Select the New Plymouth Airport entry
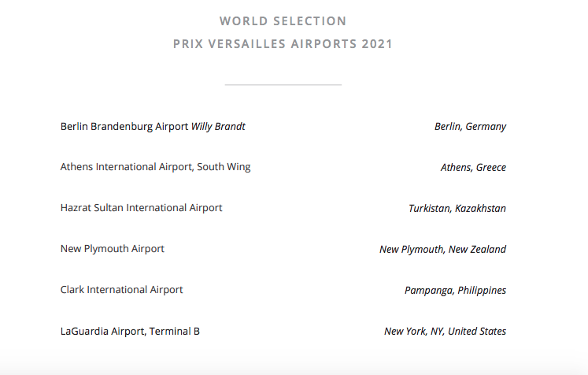588x375 pixels. pyautogui.click(x=112, y=249)
